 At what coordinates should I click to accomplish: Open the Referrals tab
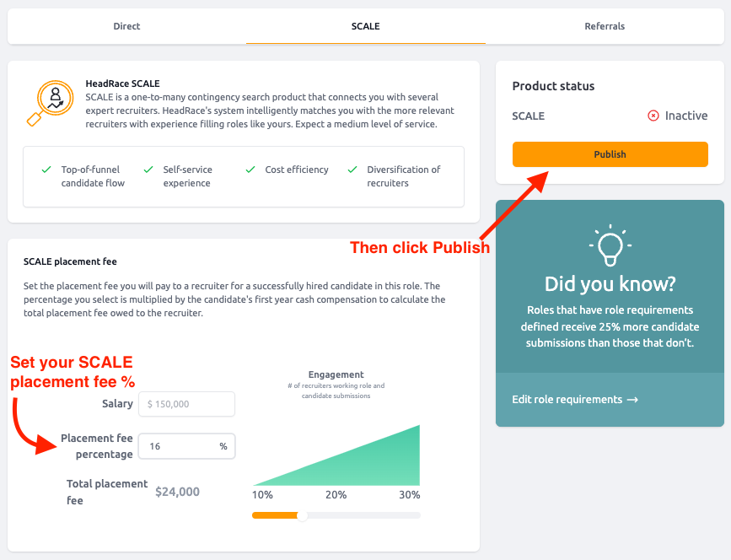(x=605, y=26)
